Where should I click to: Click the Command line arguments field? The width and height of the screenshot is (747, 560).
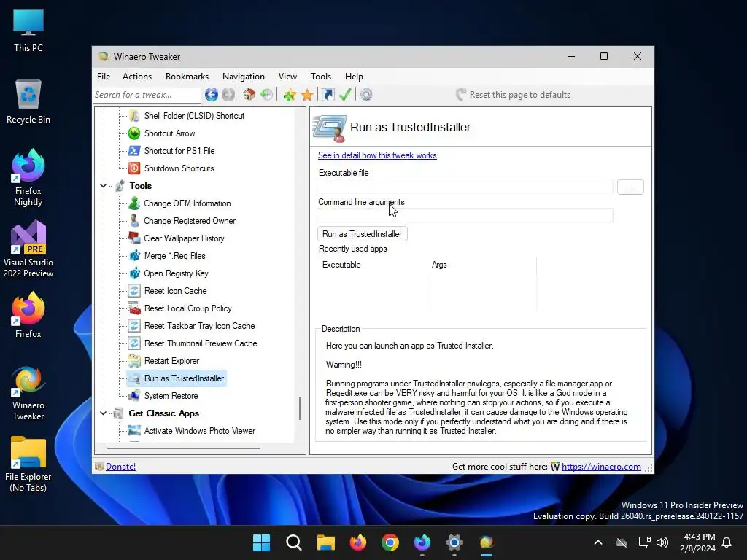tap(465, 215)
